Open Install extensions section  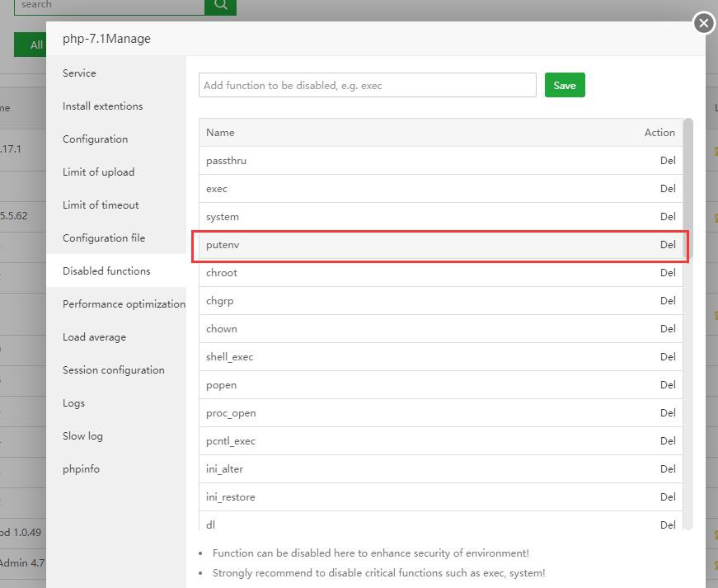coord(102,106)
